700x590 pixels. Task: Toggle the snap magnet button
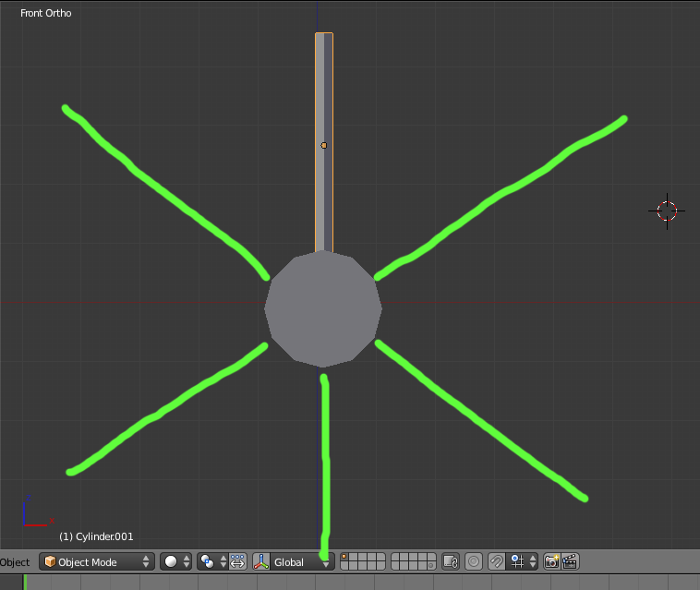click(x=497, y=561)
